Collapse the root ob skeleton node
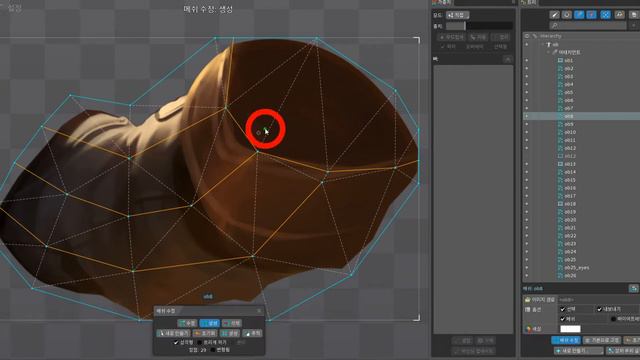Viewport: 640px width, 360px height. pos(542,44)
